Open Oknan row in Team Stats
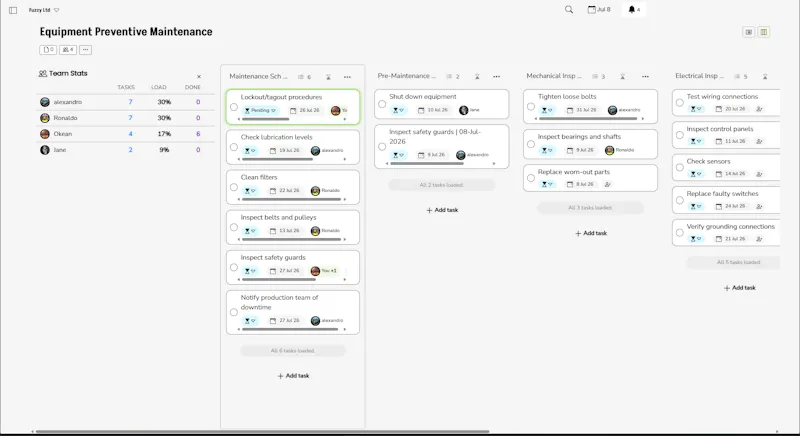 (x=126, y=134)
